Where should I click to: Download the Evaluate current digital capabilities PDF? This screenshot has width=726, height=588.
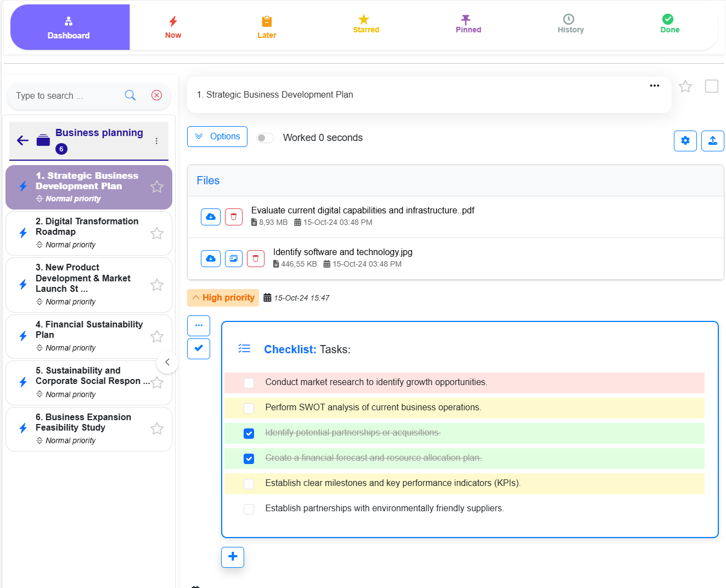[x=211, y=217]
